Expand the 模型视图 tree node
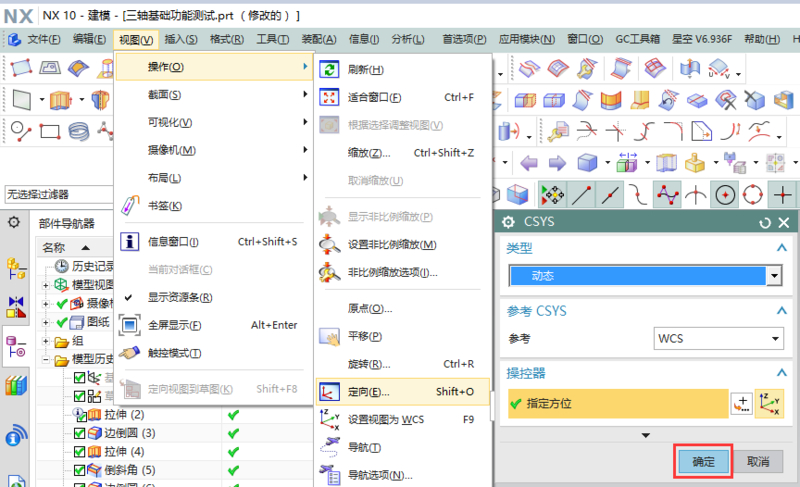This screenshot has height=487, width=800. click(45, 286)
